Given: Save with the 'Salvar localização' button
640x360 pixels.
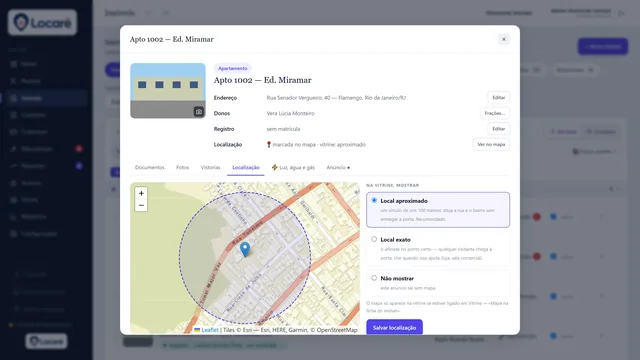Looking at the screenshot, I should [x=394, y=327].
